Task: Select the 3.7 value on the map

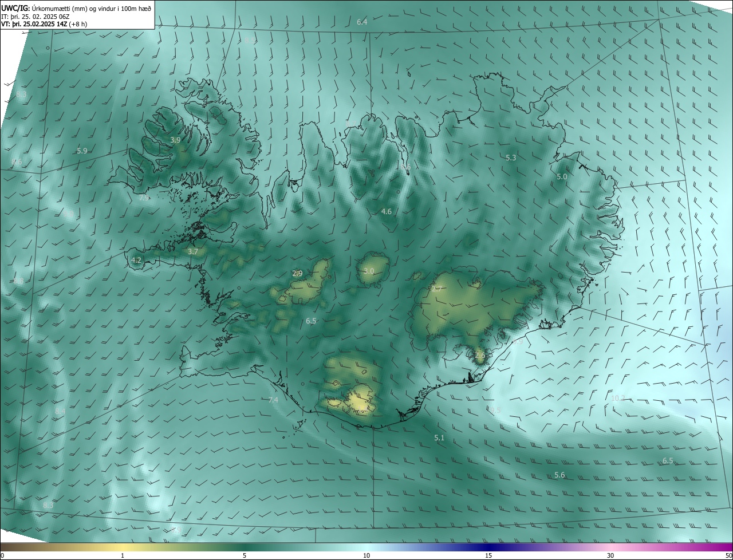Action: 193,251
